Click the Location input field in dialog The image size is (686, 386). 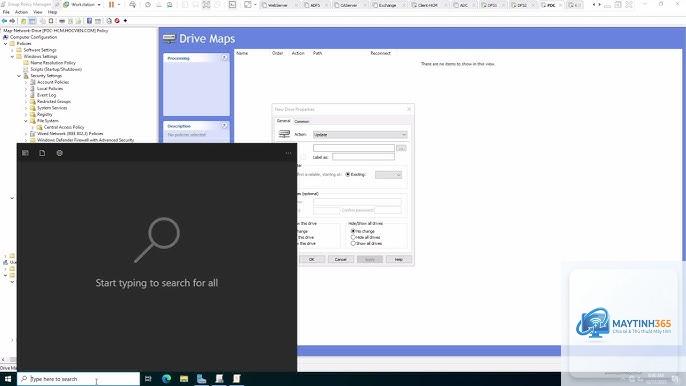(354, 148)
